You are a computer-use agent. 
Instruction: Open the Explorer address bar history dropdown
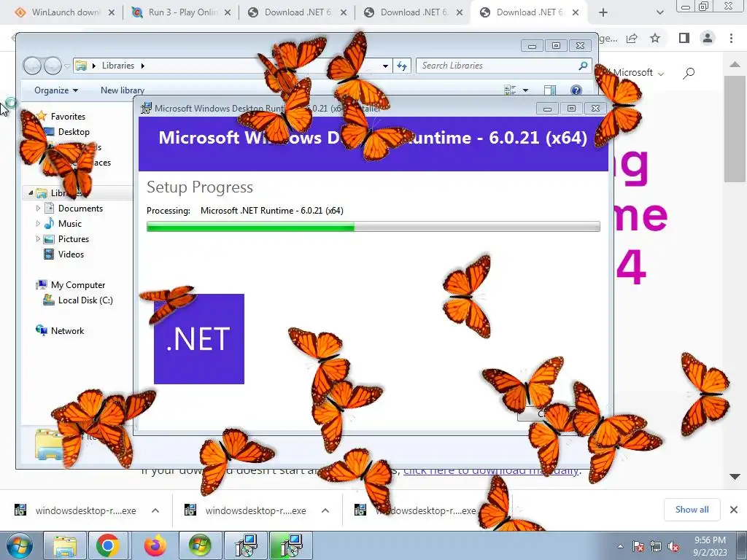pyautogui.click(x=385, y=66)
